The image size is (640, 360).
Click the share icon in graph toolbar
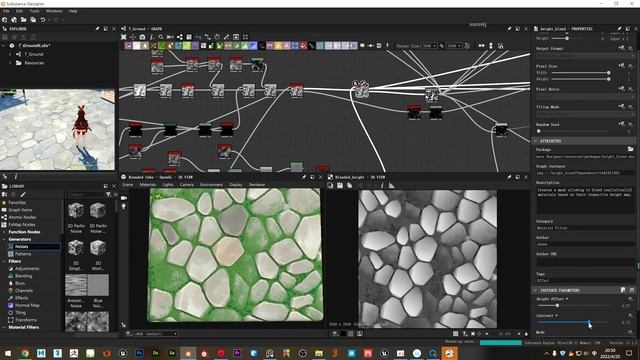click(x=180, y=37)
